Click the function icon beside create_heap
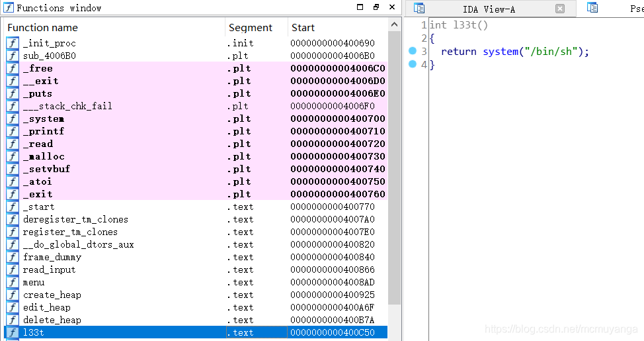Viewport: 644px width, 341px height. pyautogui.click(x=13, y=295)
